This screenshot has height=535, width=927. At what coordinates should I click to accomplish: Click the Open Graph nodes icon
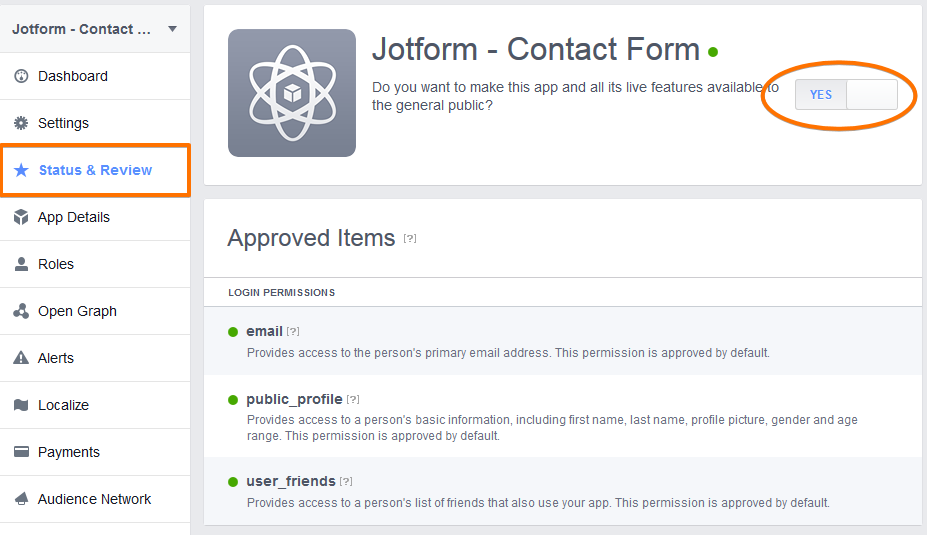21,311
